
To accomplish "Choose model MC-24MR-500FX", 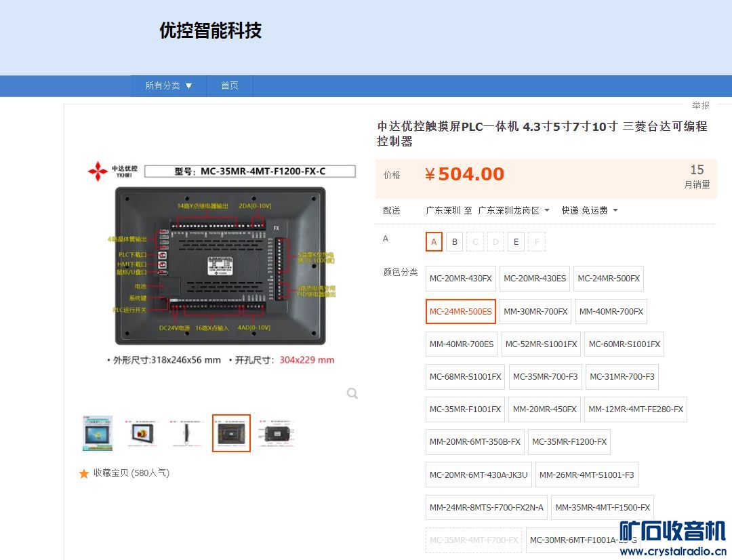I will click(x=609, y=279).
